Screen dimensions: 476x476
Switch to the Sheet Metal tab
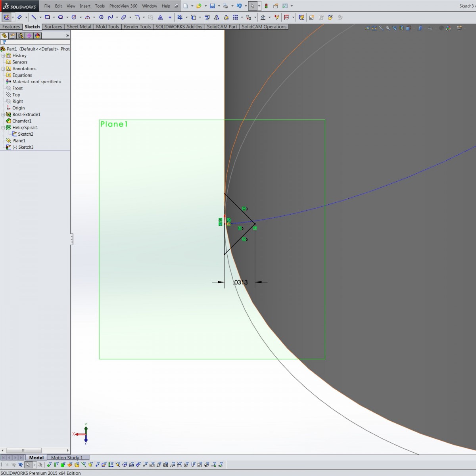[79, 27]
